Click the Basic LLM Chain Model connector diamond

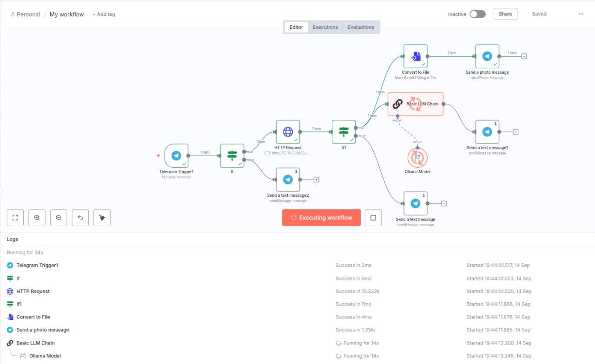[x=397, y=116]
